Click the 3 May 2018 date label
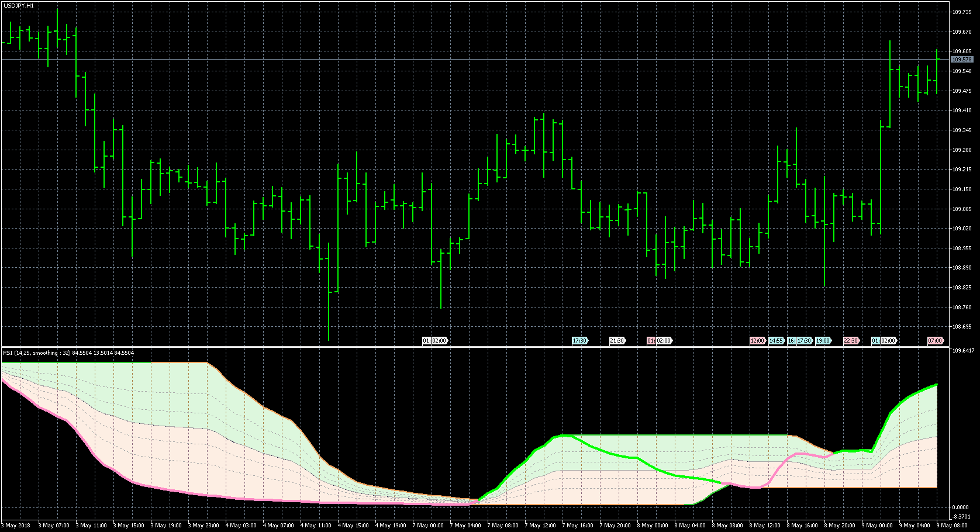Viewport: 980px width, 532px height. click(x=18, y=526)
